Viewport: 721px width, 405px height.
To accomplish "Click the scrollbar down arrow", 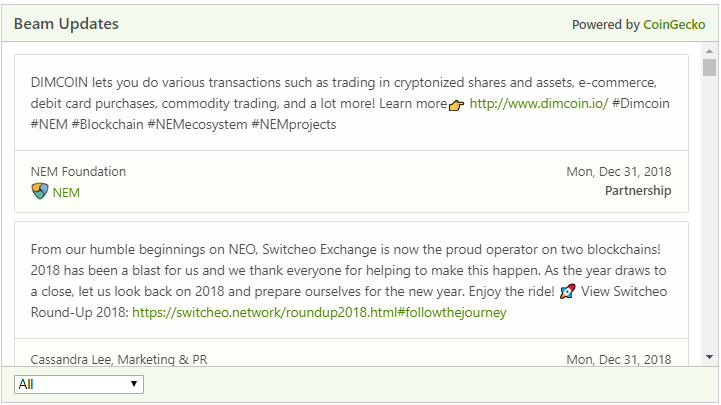I will (710, 357).
